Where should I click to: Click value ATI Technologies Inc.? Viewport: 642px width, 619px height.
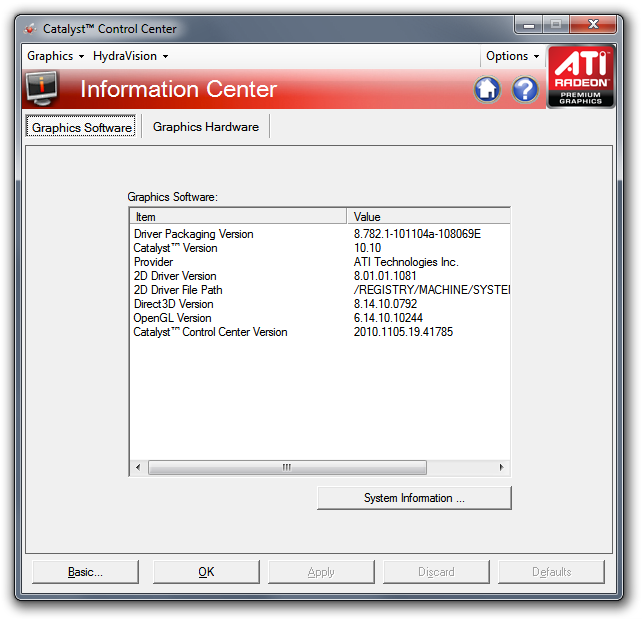coord(406,262)
